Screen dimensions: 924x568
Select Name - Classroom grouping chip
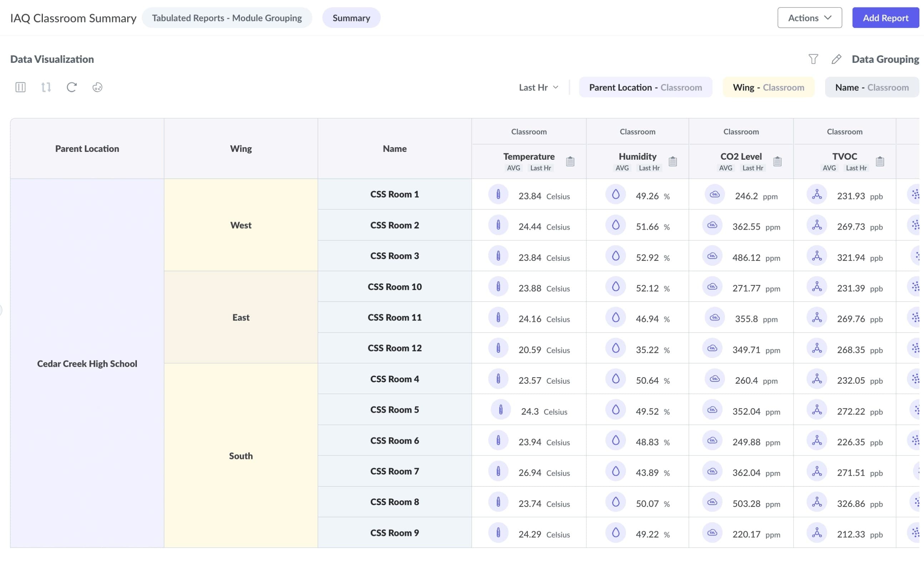pyautogui.click(x=871, y=88)
